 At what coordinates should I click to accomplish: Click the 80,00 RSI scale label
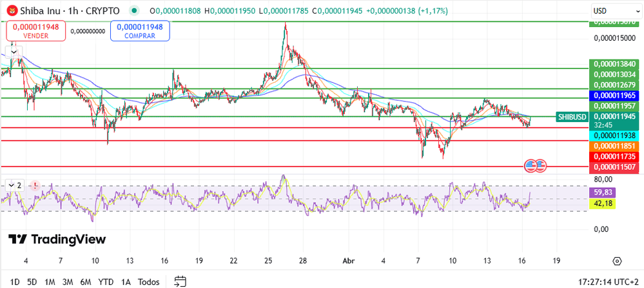coord(603,180)
